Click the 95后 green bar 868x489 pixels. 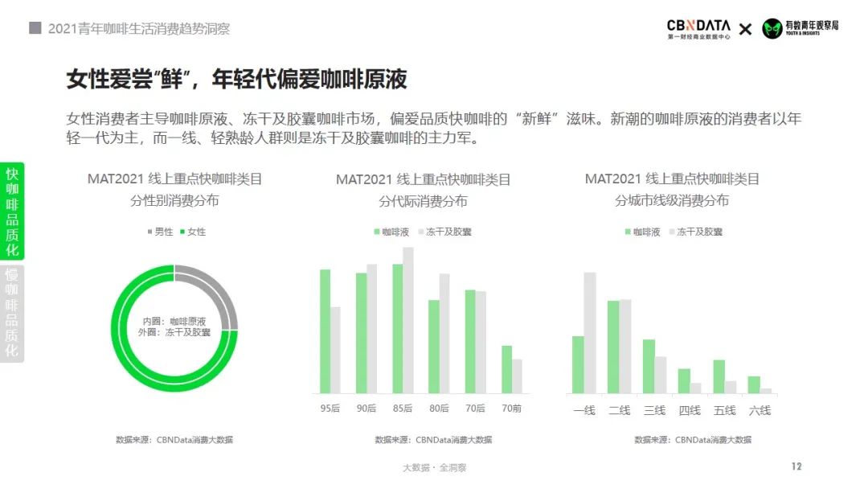[x=325, y=331]
